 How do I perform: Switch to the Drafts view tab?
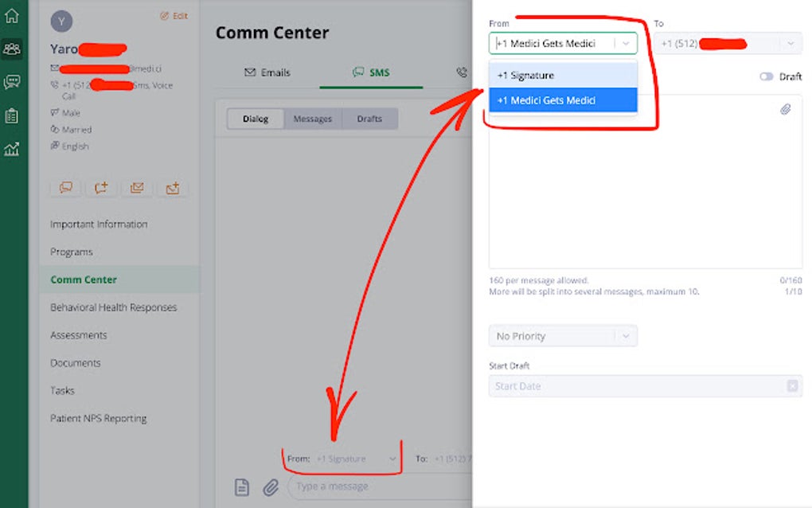tap(369, 119)
